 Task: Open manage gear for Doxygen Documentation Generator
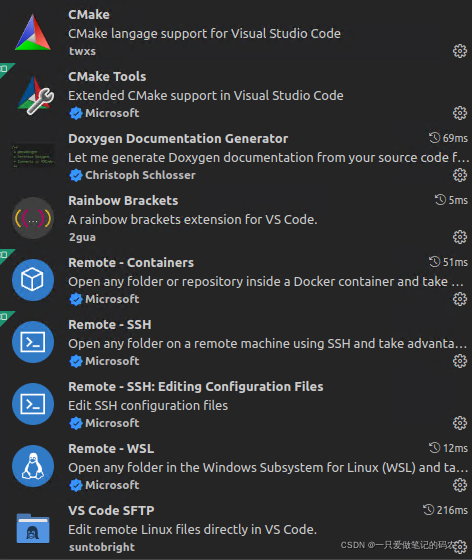(460, 175)
